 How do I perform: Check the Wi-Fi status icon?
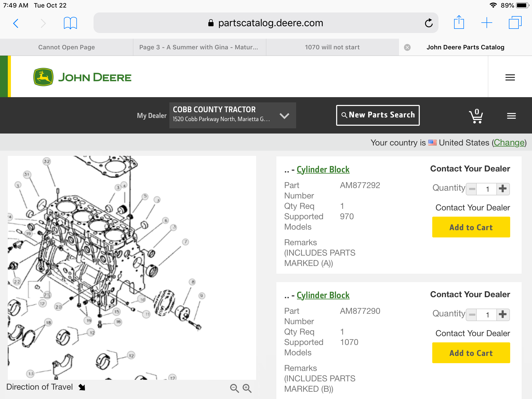pyautogui.click(x=493, y=5)
